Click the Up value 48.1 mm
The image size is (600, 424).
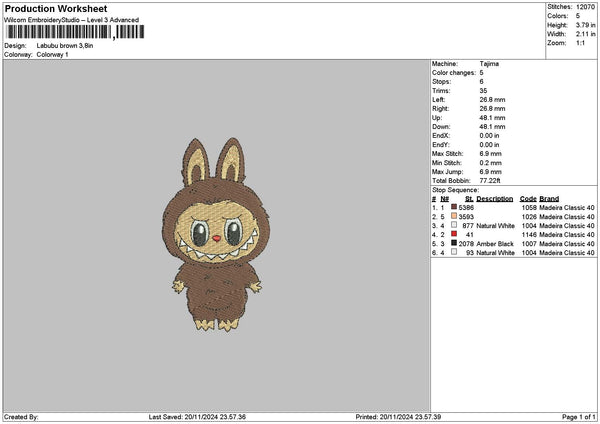tap(492, 118)
